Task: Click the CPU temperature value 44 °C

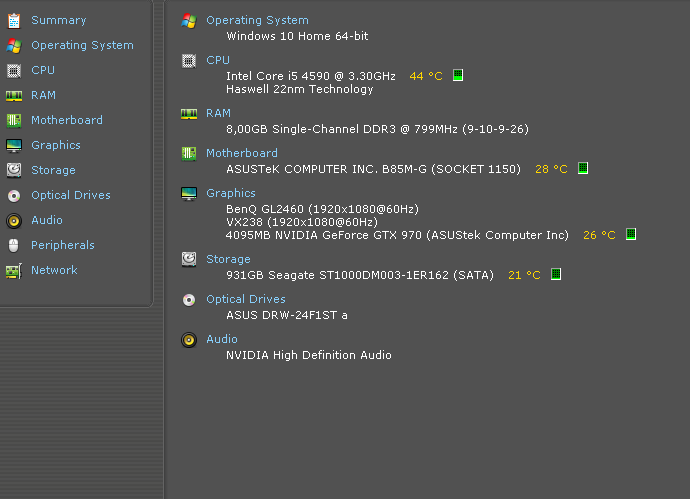Action: (x=426, y=76)
